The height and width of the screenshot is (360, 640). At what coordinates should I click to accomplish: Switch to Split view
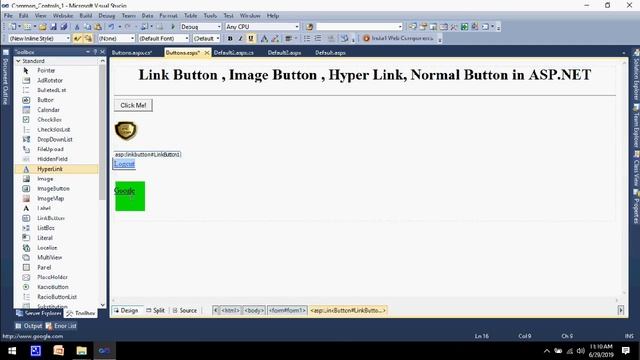(x=156, y=311)
